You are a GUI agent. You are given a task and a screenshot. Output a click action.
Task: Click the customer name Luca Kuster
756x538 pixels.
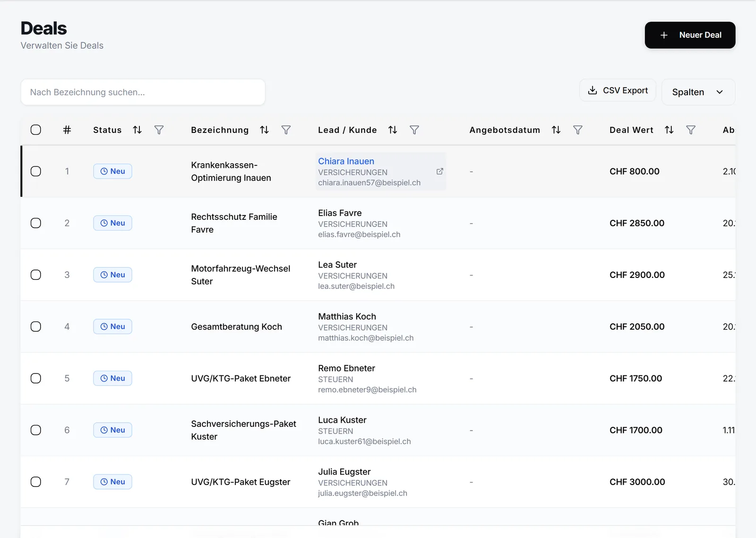click(x=342, y=420)
